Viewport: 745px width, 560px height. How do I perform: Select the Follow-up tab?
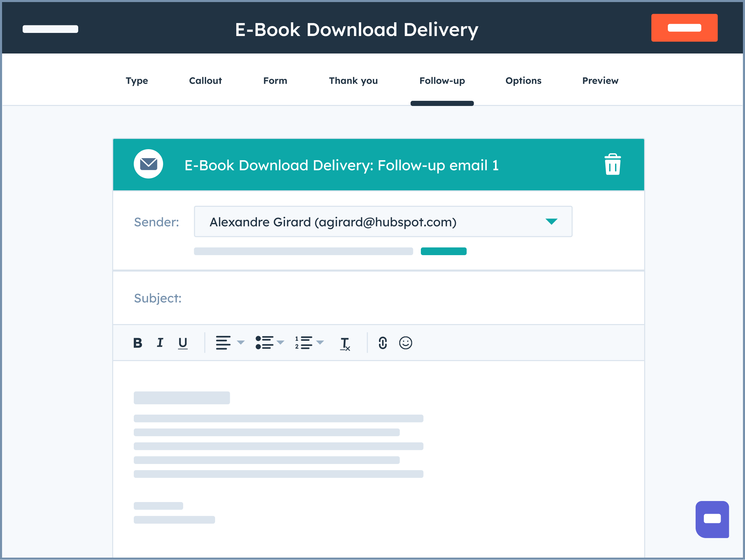[x=442, y=81]
